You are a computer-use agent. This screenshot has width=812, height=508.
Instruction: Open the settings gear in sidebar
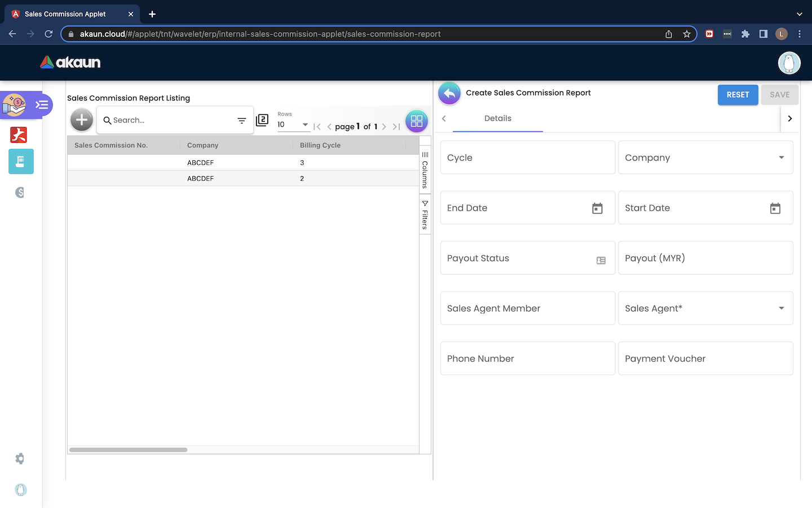(x=20, y=458)
